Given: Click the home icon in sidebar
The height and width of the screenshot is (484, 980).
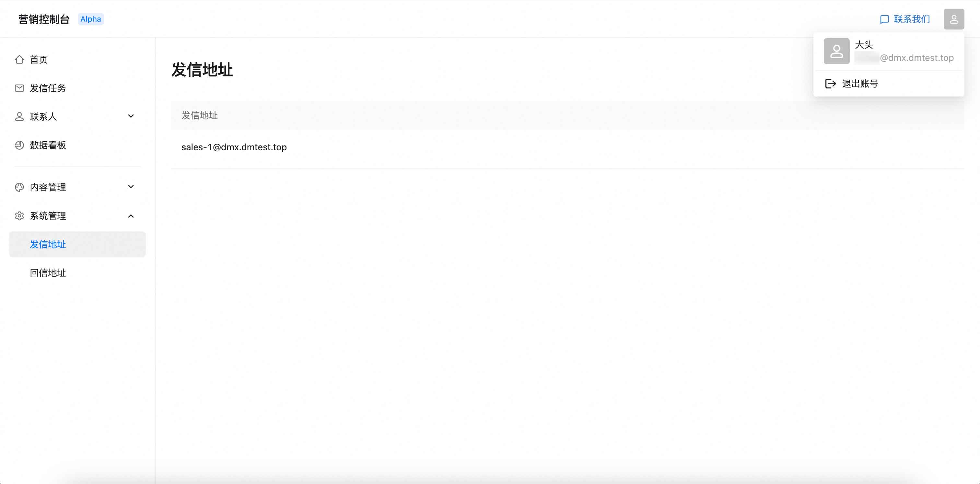Looking at the screenshot, I should pos(19,60).
